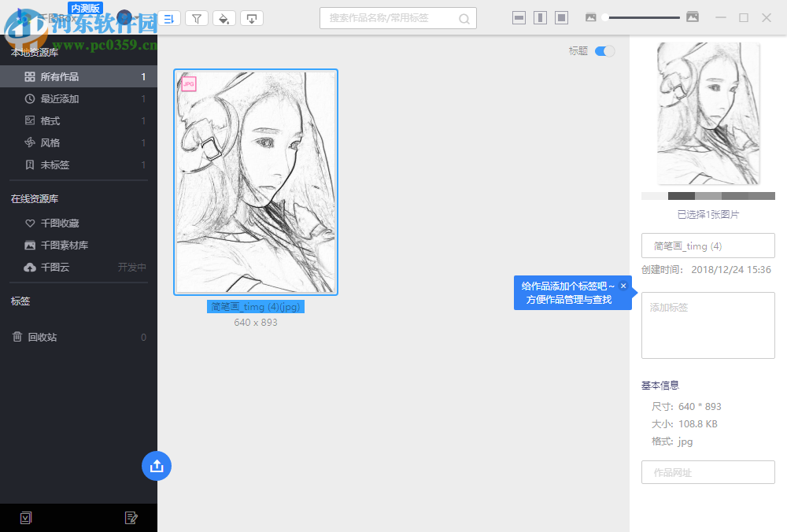The height and width of the screenshot is (532, 787).
Task: Click the thumbnail size slider handle
Action: click(x=605, y=17)
